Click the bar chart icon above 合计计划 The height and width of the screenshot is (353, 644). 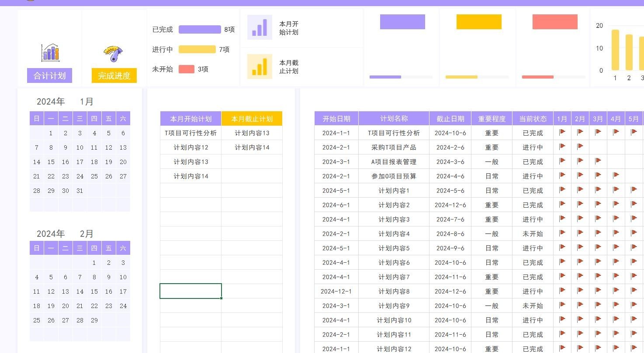point(50,52)
